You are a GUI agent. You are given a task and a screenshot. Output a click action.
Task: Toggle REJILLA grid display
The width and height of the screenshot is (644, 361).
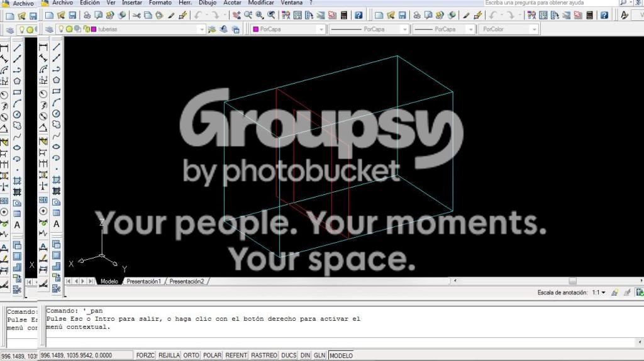[x=169, y=355]
